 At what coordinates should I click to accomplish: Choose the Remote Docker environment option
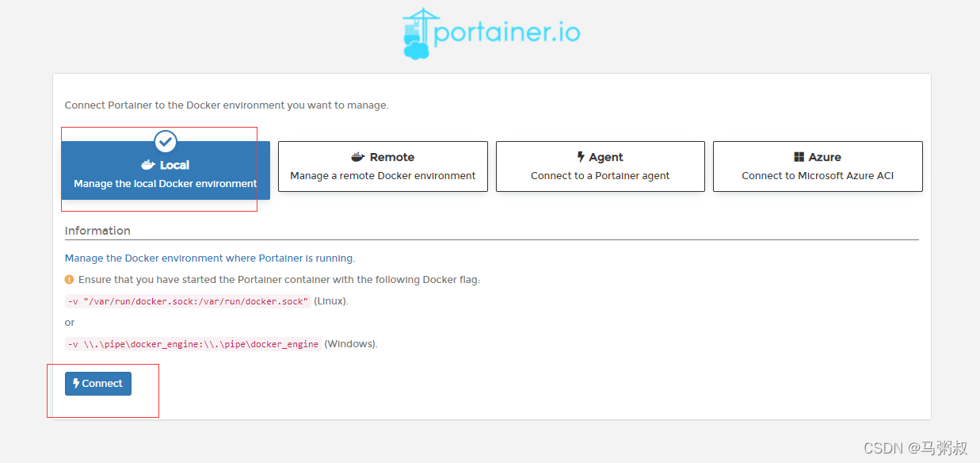pyautogui.click(x=383, y=166)
